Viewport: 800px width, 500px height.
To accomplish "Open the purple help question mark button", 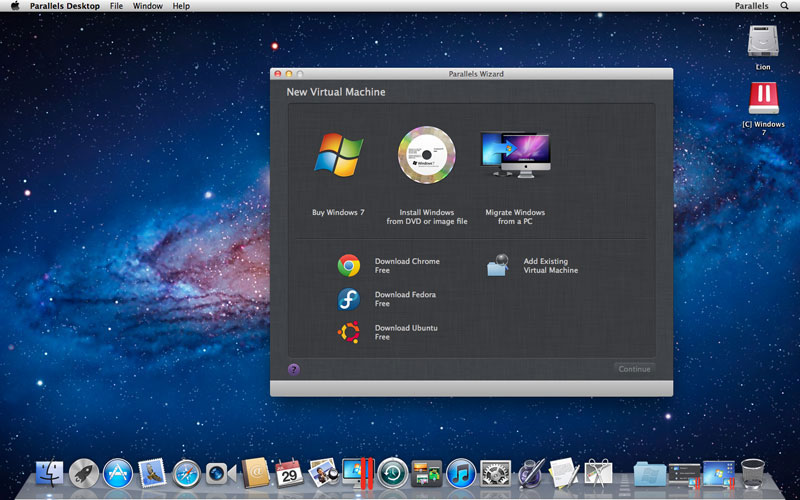I will coord(294,369).
